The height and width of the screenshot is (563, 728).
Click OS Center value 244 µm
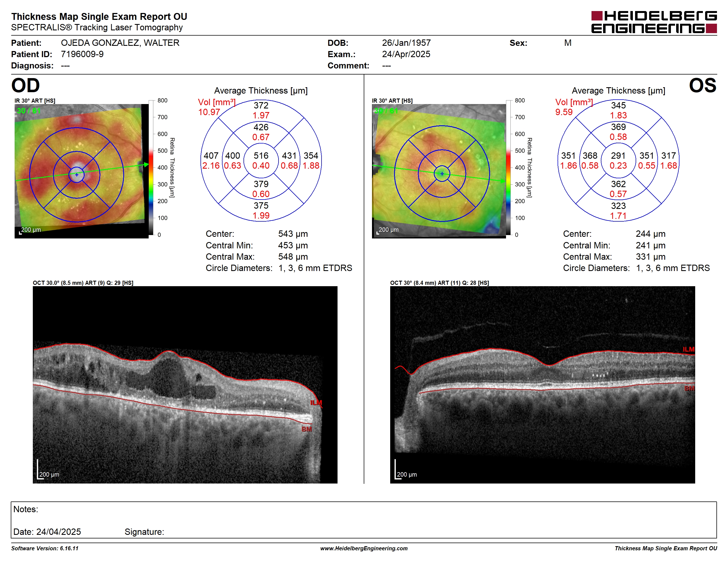(650, 234)
